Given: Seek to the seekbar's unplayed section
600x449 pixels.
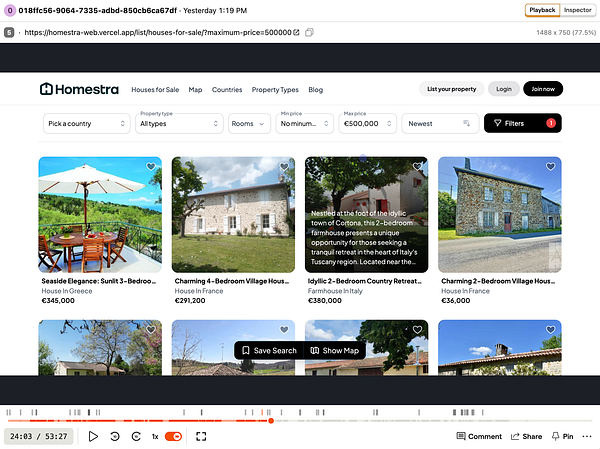Looking at the screenshot, I should [432, 421].
